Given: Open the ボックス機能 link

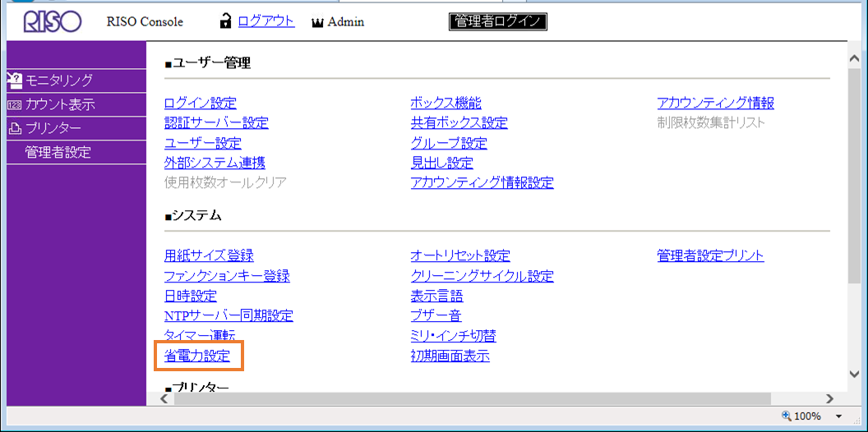Looking at the screenshot, I should (446, 103).
